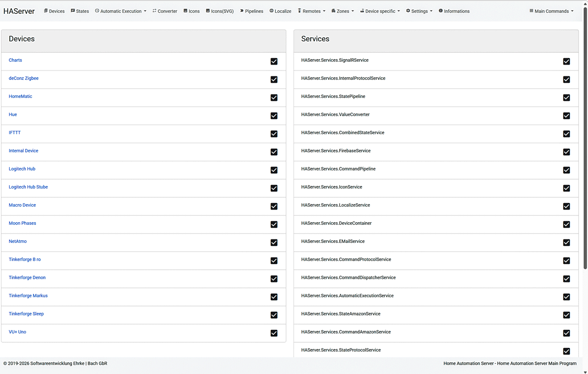Toggle the Hue device checkbox
Viewport: 588px width, 374px height.
point(274,116)
